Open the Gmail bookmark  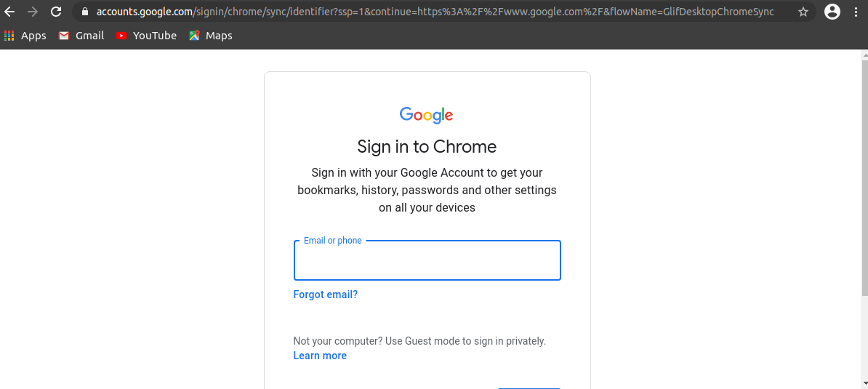pos(81,36)
